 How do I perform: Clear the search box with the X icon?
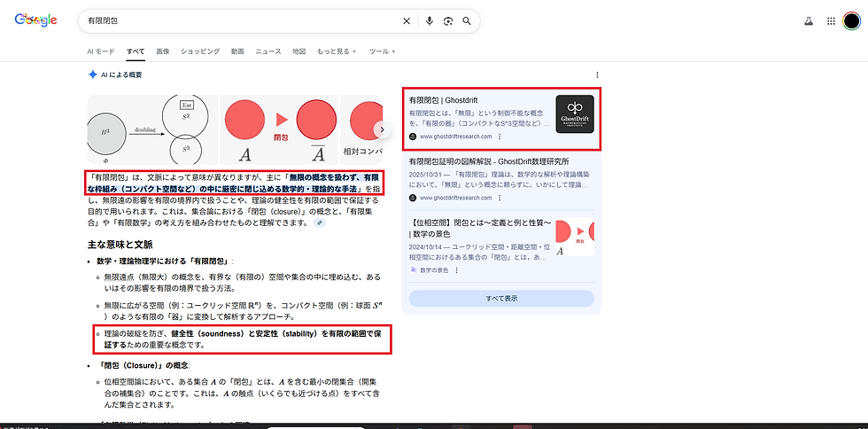click(x=407, y=21)
